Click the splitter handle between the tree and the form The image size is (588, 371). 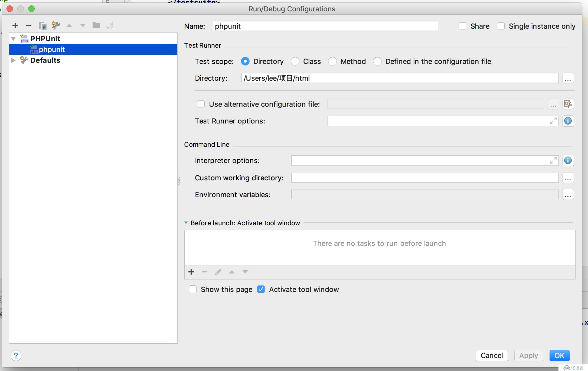[179, 181]
